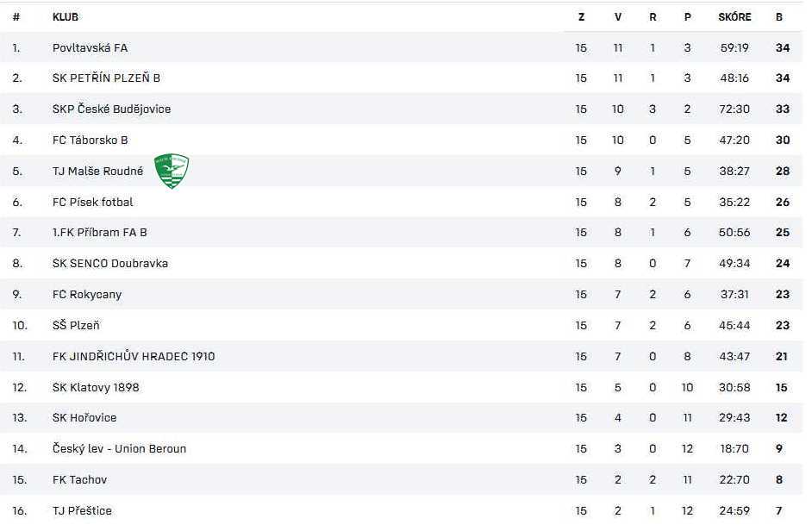Click the SK Hořovice club name
812x531 pixels.
point(84,417)
